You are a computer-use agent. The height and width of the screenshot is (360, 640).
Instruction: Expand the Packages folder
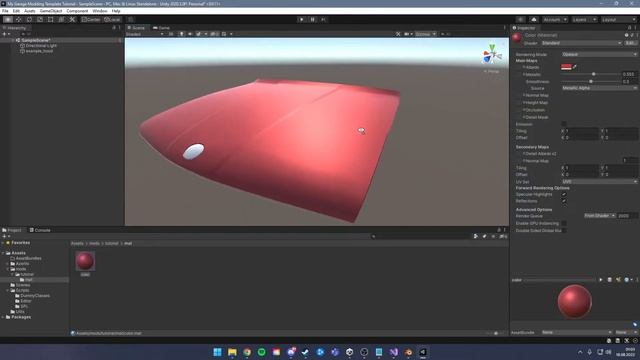pos(3,317)
